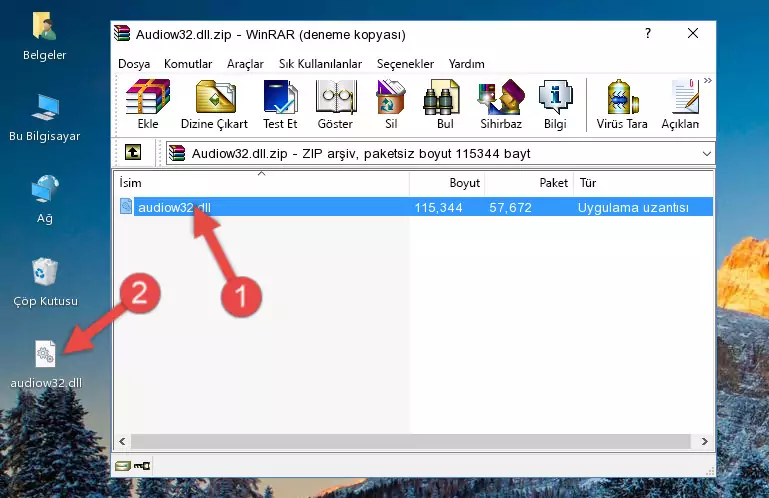Screen dimensions: 769x498
Task: Sort by the Paket column header
Action: click(x=529, y=183)
